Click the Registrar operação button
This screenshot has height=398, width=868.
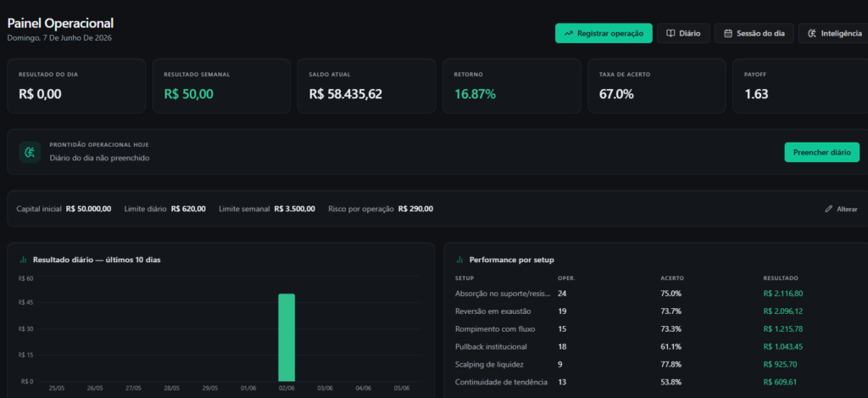coord(604,33)
